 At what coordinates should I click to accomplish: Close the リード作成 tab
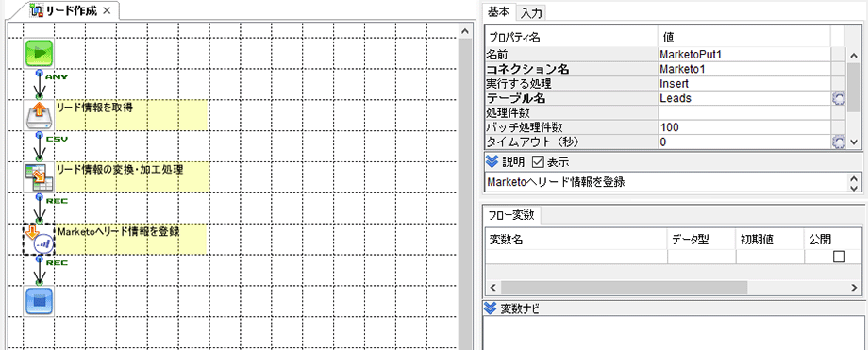[x=107, y=10]
